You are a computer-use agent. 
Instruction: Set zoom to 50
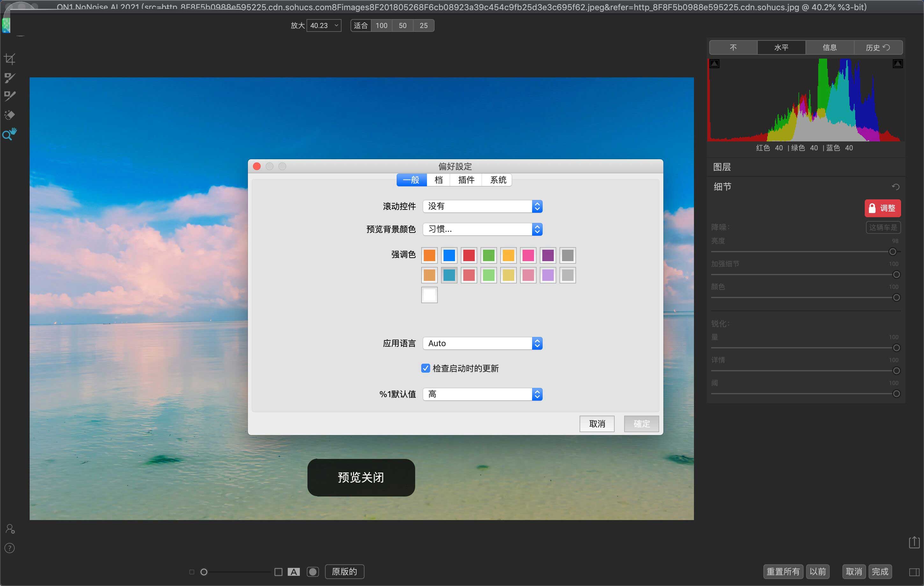[402, 25]
